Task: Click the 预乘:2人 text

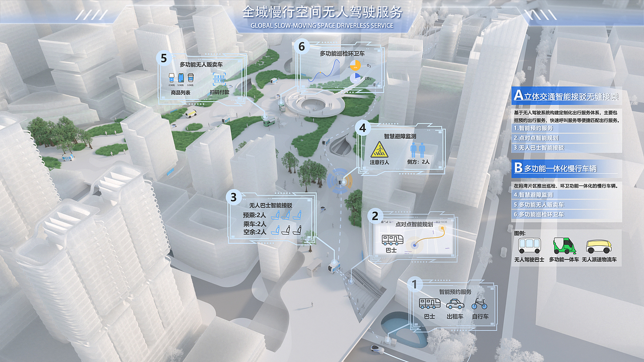Action: tap(255, 215)
